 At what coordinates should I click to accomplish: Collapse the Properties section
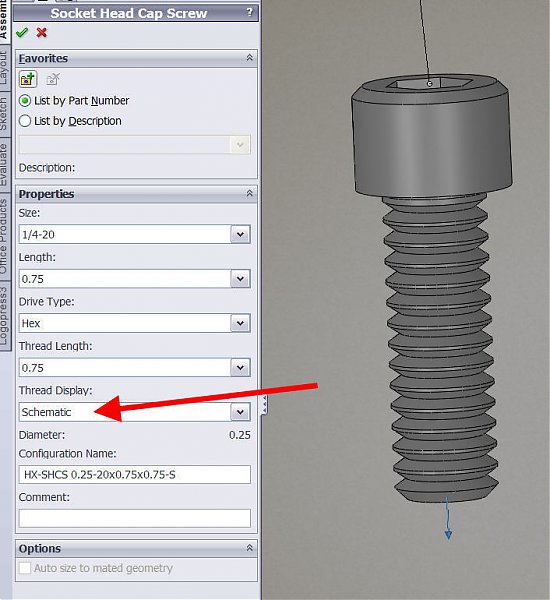click(250, 194)
